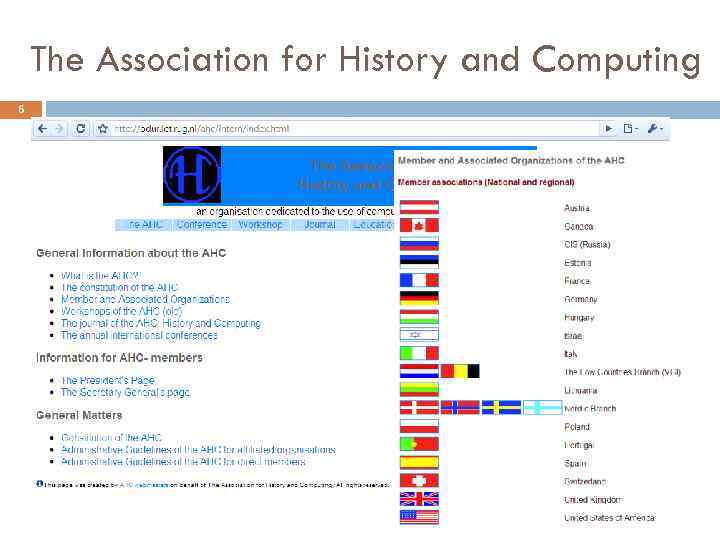Open the page menu icon
720x540 pixels.
(x=630, y=129)
